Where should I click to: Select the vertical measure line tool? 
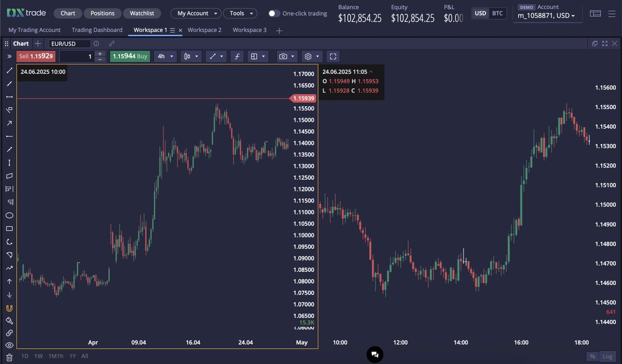[x=9, y=163]
